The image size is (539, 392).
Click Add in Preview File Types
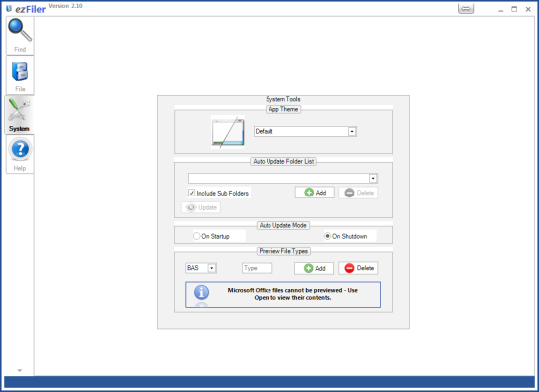click(314, 268)
